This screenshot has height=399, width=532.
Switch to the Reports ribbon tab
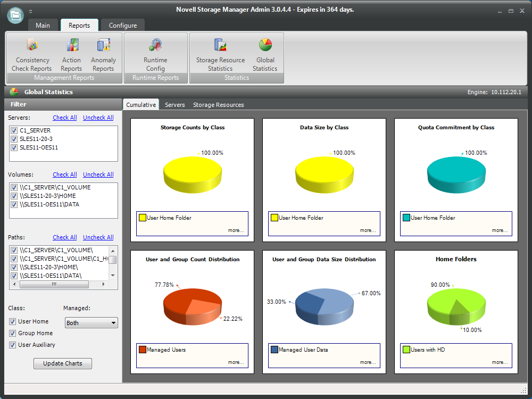[x=79, y=26]
